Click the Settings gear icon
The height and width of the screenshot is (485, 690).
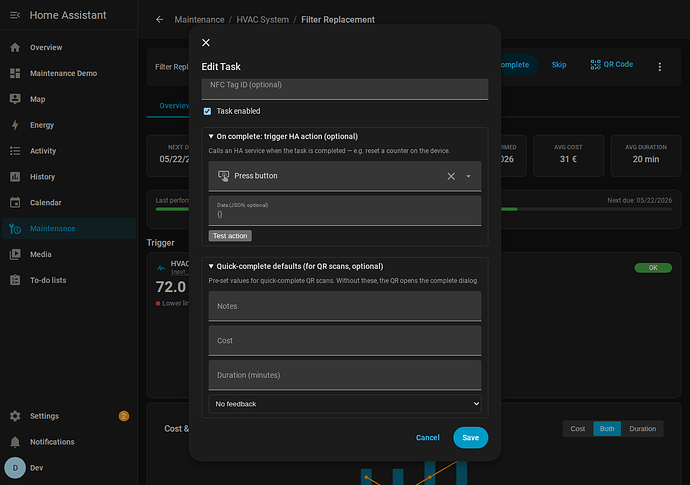[15, 416]
